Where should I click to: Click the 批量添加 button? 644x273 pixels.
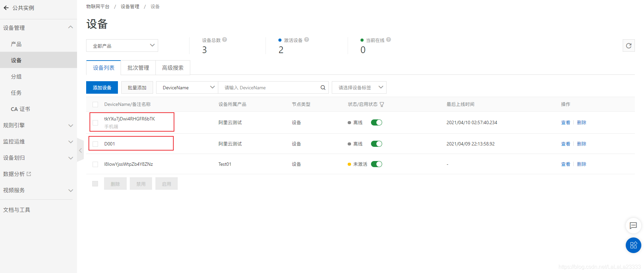[137, 88]
